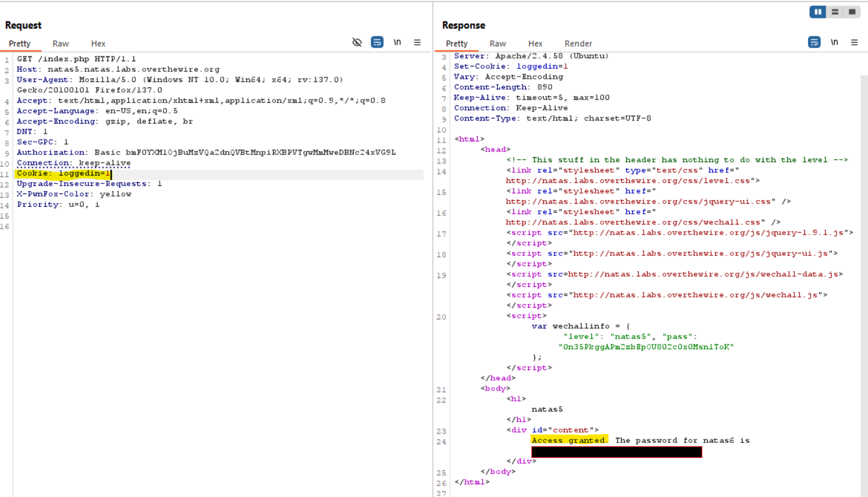Click the Cookie: loggedin=1 request line
Image resolution: width=868 pixels, height=497 pixels.
(64, 173)
